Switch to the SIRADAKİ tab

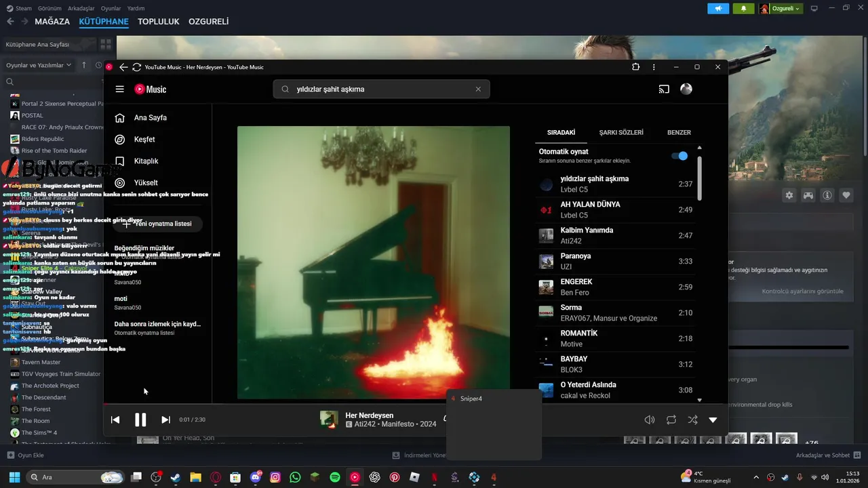click(561, 133)
